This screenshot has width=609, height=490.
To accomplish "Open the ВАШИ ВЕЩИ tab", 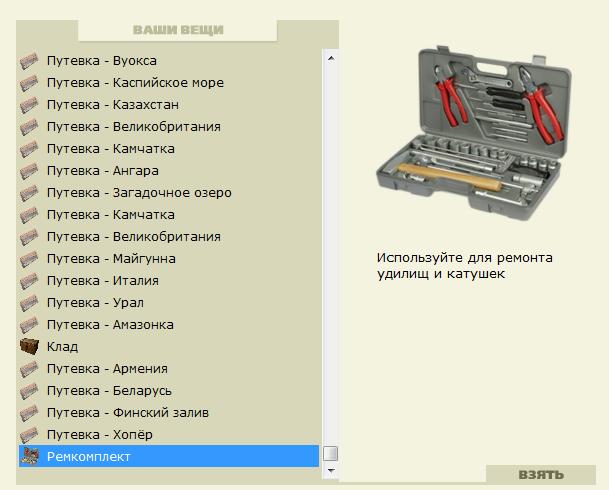I will pos(178,30).
